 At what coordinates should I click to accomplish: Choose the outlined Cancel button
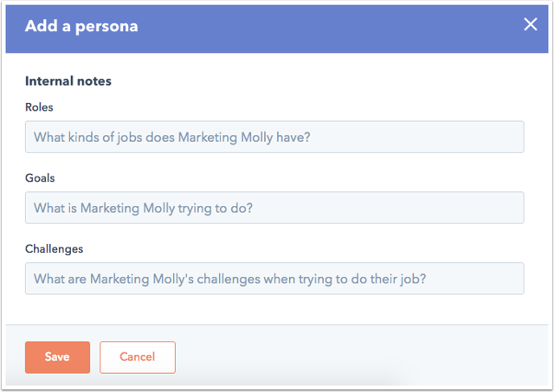tap(138, 357)
